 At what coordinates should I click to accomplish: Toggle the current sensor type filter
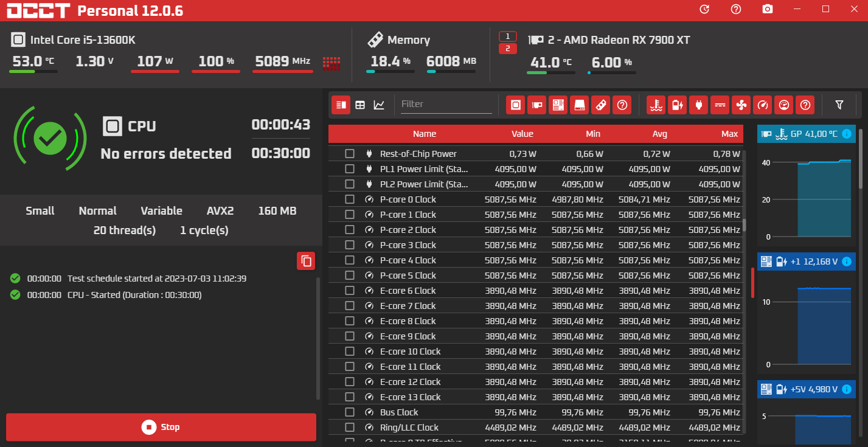(x=720, y=105)
